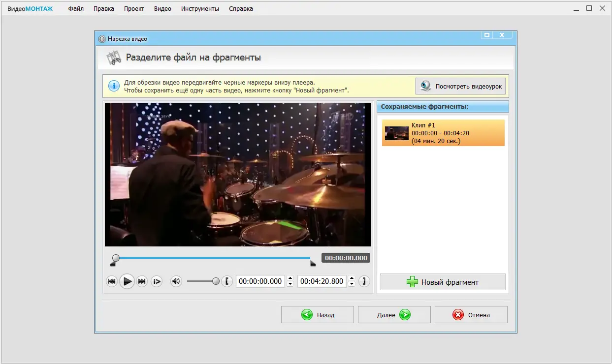612x364 pixels.
Task: Click the Сохраняемые фрагменты header
Action: coord(443,107)
